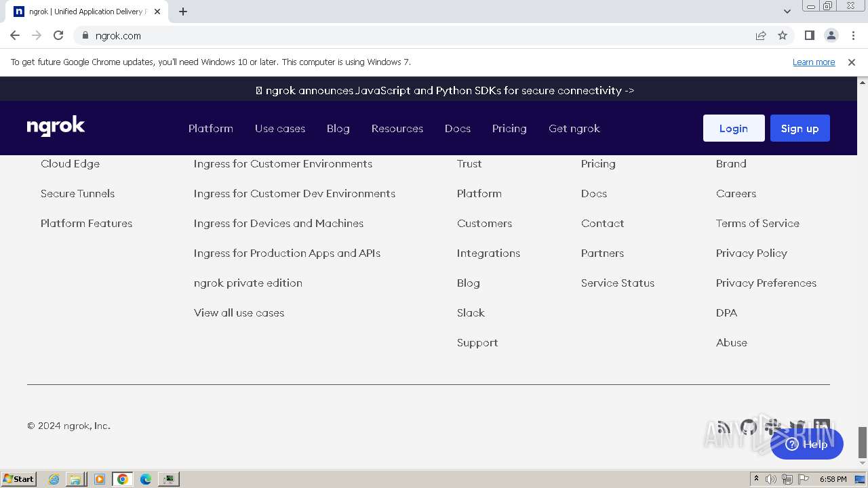The width and height of the screenshot is (868, 488).
Task: Click Learn more about Chrome updates
Action: (814, 62)
